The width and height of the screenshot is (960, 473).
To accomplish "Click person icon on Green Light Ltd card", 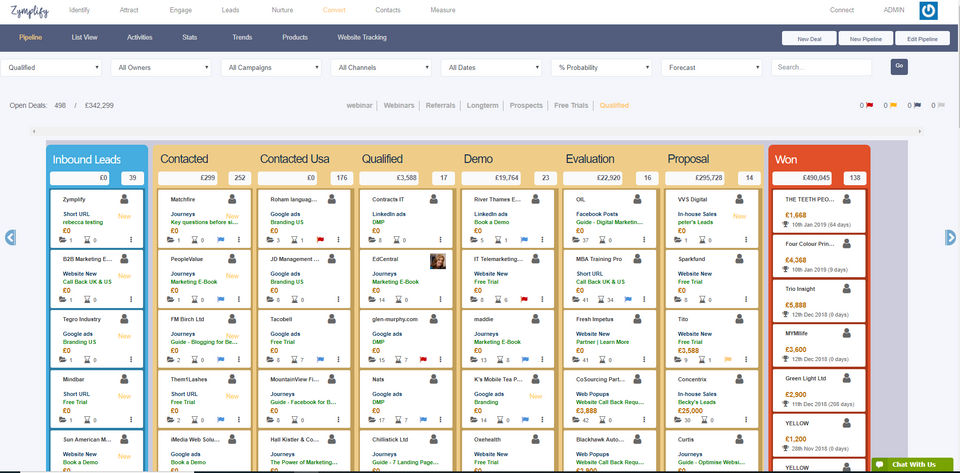I will click(847, 378).
